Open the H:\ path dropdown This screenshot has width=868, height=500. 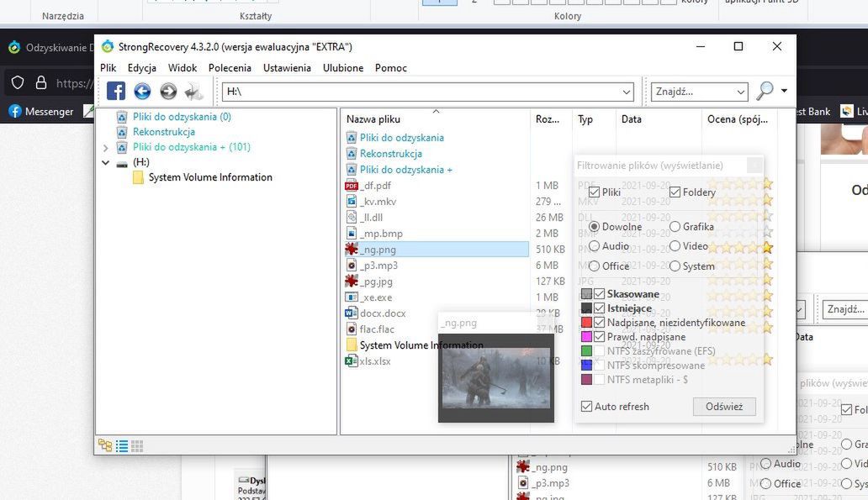pyautogui.click(x=626, y=92)
